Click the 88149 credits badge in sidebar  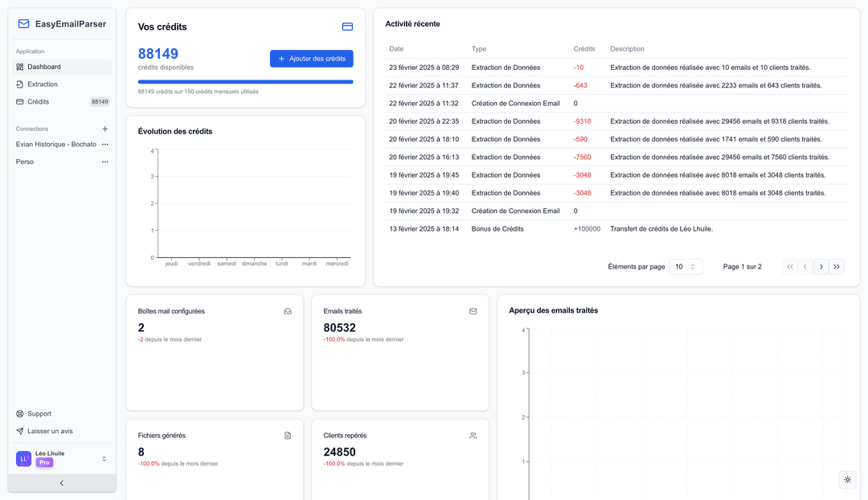tap(100, 102)
